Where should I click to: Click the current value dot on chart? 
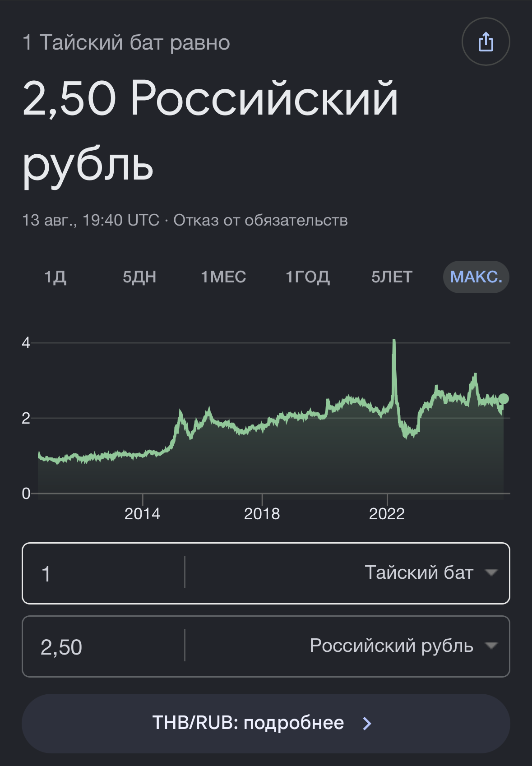click(x=504, y=399)
